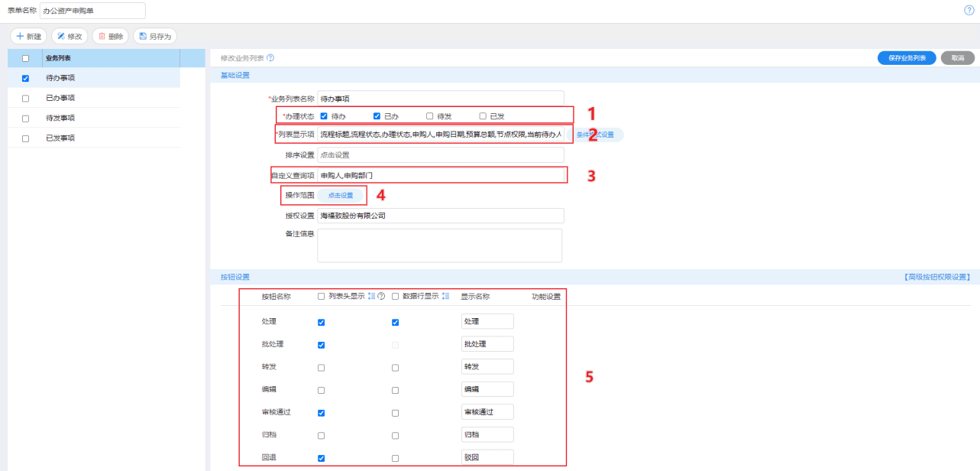The height and width of the screenshot is (471, 980).
Task: Uncheck 列表头显示 for 批处理 row
Action: point(321,345)
